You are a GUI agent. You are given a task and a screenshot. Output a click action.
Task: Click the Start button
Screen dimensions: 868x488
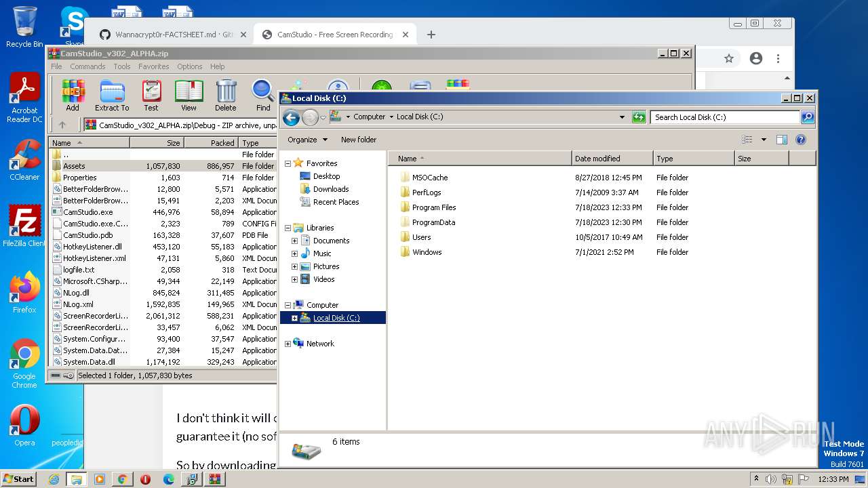coord(19,479)
